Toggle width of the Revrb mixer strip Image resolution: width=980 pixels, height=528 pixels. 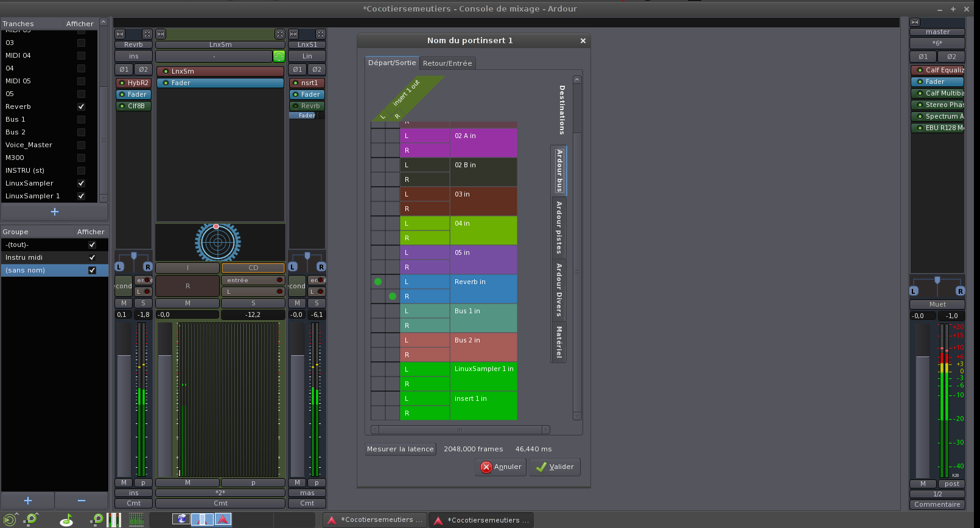click(x=120, y=34)
